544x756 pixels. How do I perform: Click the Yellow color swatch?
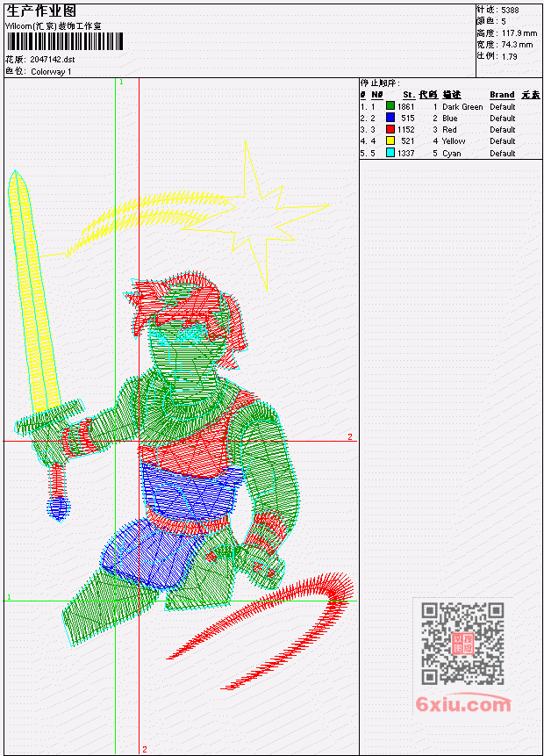tap(390, 140)
